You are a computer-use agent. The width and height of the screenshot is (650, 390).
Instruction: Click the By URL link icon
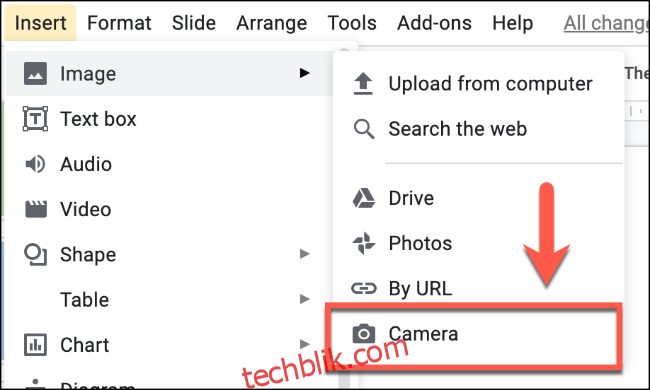point(364,288)
